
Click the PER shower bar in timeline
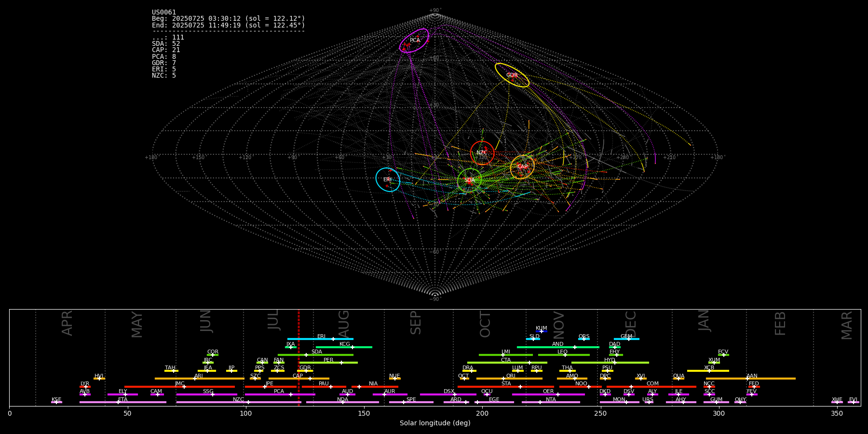tap(328, 363)
